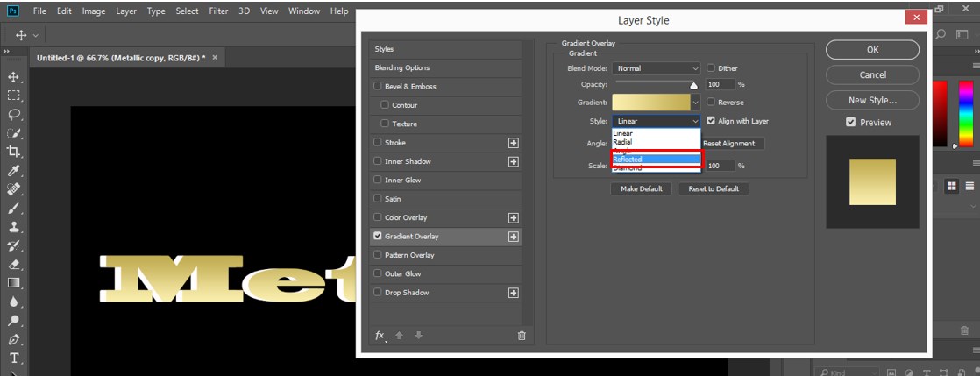Select the Eyedropper tool

pyautogui.click(x=13, y=171)
